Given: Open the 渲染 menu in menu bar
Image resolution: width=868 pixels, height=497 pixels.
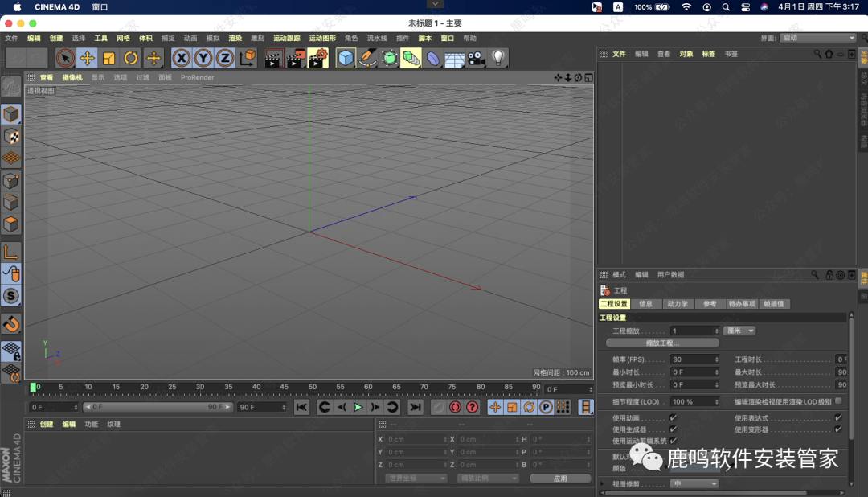Looking at the screenshot, I should click(x=235, y=38).
